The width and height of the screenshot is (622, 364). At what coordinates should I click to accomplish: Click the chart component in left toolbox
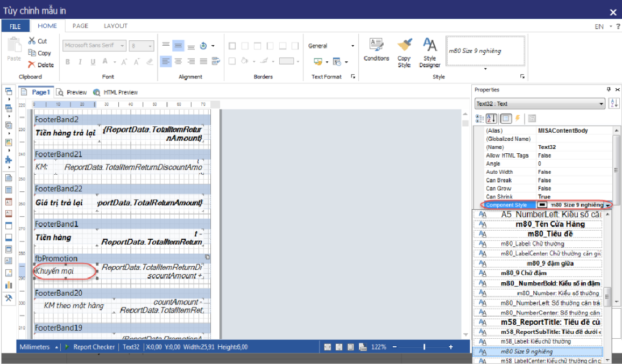(8, 285)
